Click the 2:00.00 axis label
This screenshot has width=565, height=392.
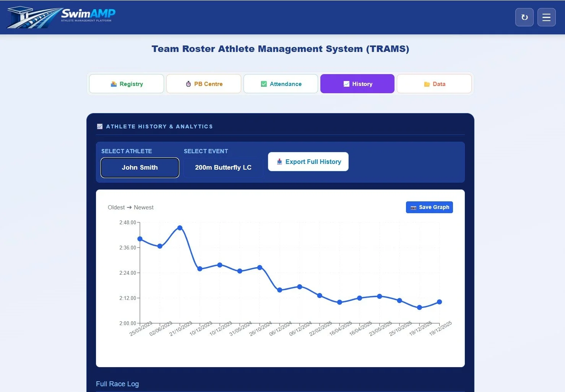pyautogui.click(x=128, y=323)
